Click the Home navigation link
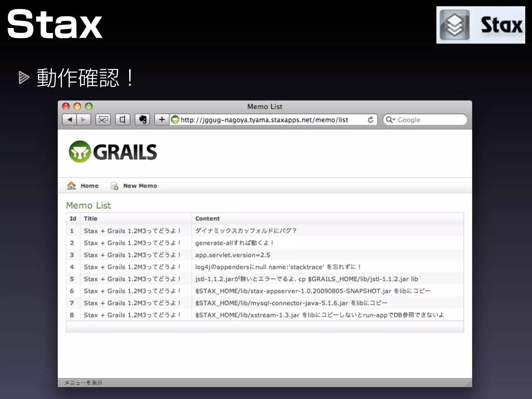Screen dimensions: 532x399 pyautogui.click(x=89, y=186)
